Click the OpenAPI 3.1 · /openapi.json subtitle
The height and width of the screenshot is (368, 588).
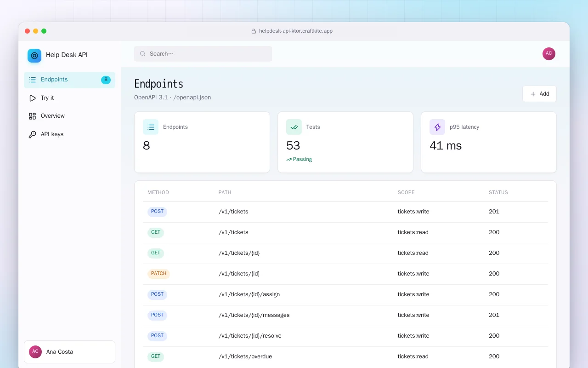(x=173, y=98)
